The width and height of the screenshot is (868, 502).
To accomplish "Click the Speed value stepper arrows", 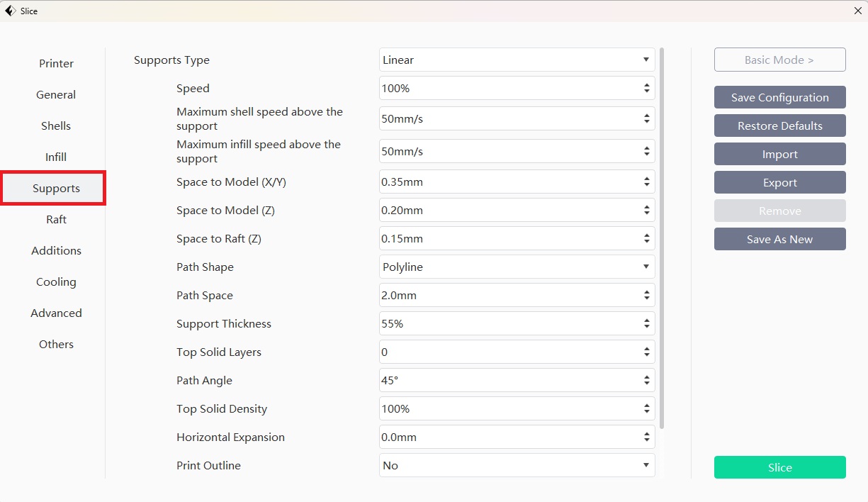I will click(646, 89).
